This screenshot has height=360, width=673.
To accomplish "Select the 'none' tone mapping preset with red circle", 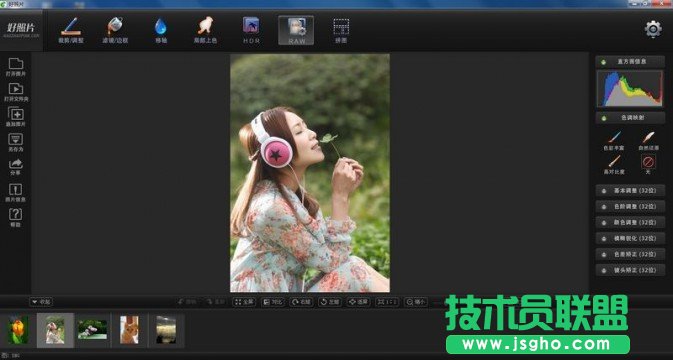I will click(x=648, y=164).
